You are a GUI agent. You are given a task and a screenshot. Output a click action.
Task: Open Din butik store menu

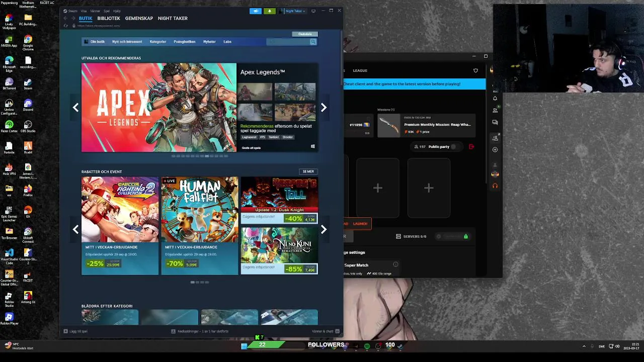click(97, 42)
